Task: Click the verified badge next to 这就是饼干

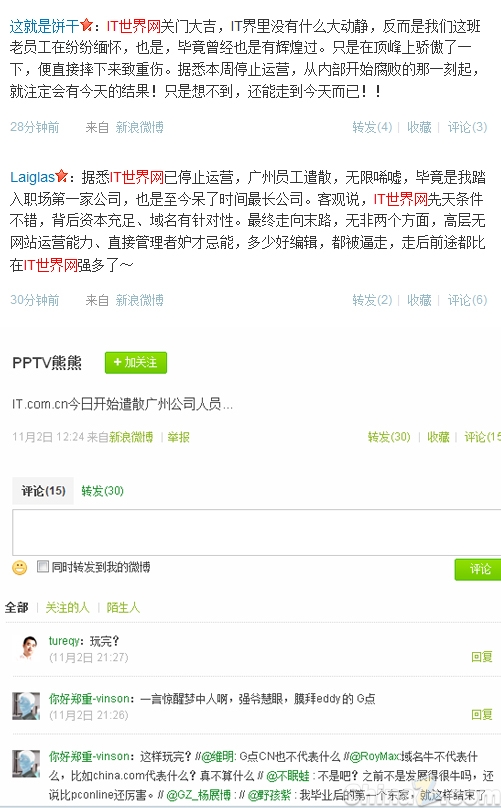Action: pyautogui.click(x=87, y=24)
